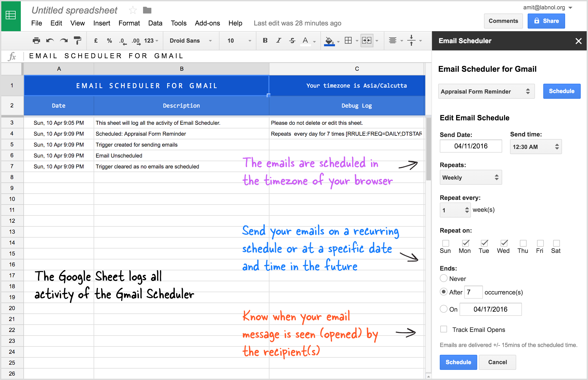Open the Add-ons menu
Viewport: 588px width, 380px height.
(207, 23)
